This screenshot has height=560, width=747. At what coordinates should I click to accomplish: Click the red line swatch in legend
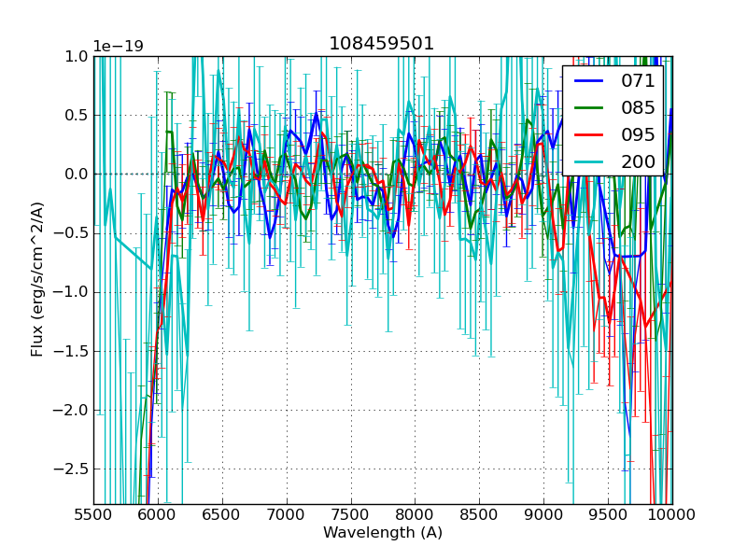pyautogui.click(x=590, y=135)
